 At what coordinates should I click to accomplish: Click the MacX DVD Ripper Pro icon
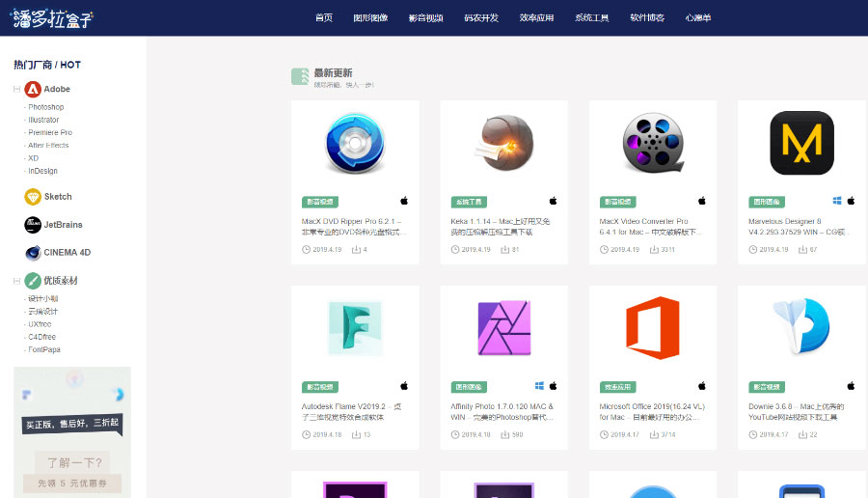pos(355,144)
